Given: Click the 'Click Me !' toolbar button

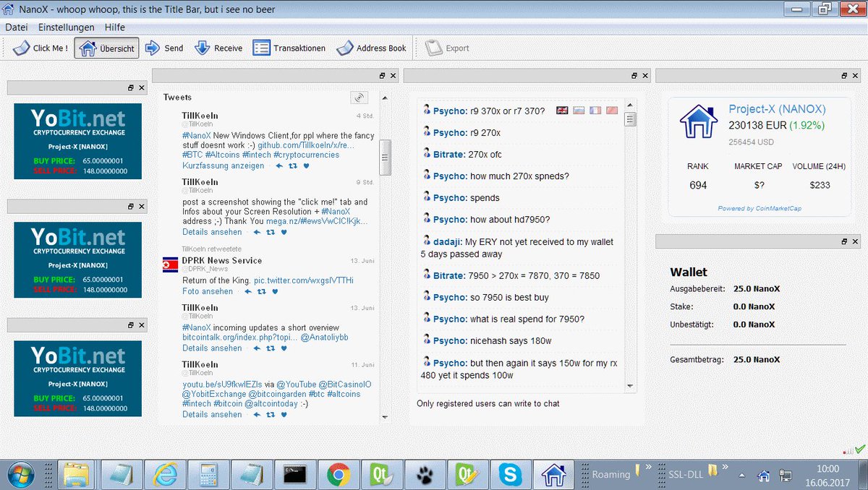Looking at the screenshot, I should (x=41, y=48).
